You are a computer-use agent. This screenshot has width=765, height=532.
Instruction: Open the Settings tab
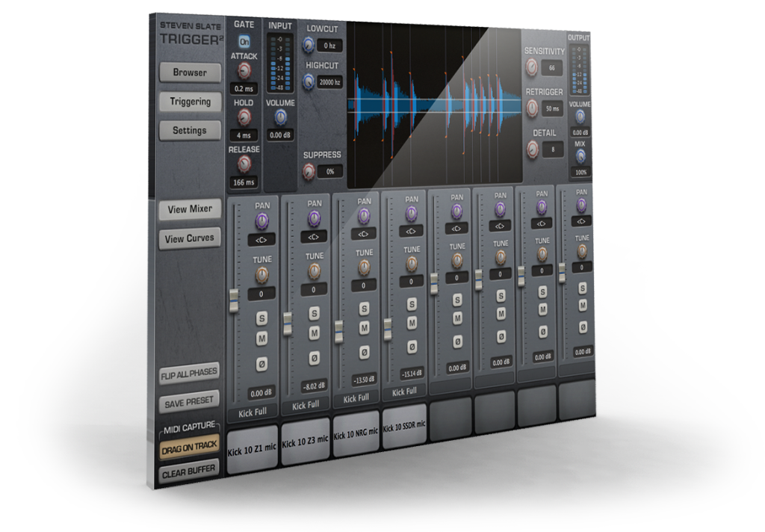pos(189,131)
